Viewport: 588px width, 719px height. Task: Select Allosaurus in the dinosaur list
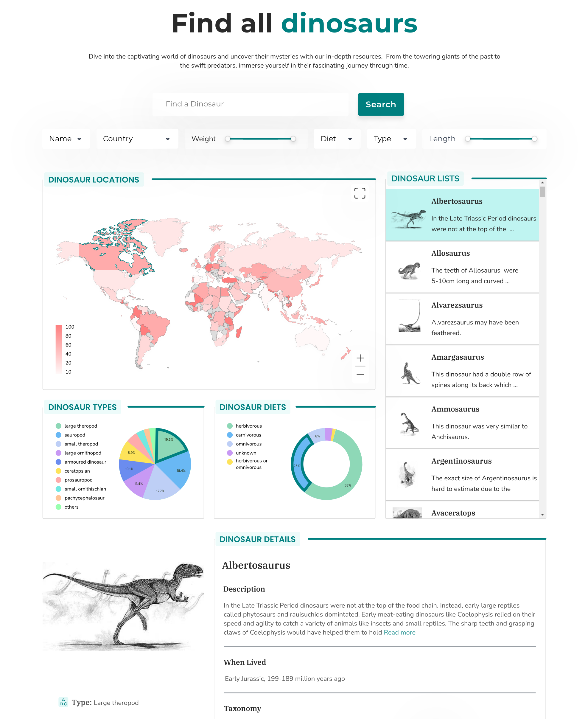pos(462,267)
